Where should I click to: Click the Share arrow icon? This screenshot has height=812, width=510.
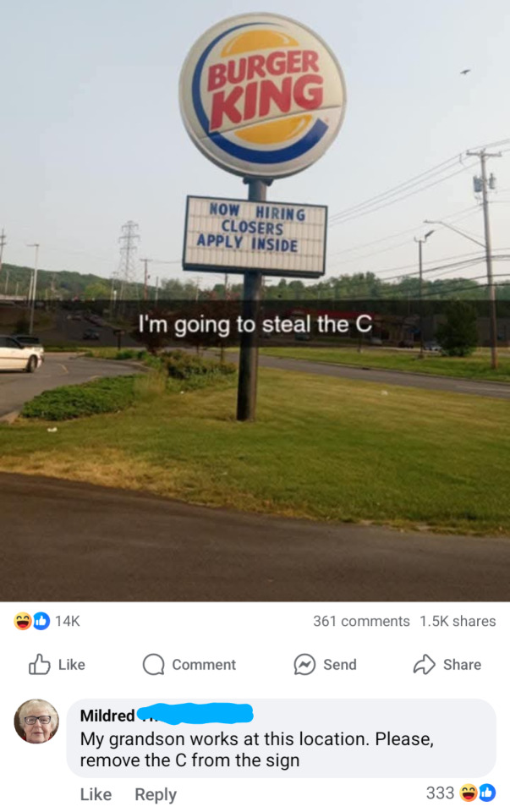click(424, 665)
